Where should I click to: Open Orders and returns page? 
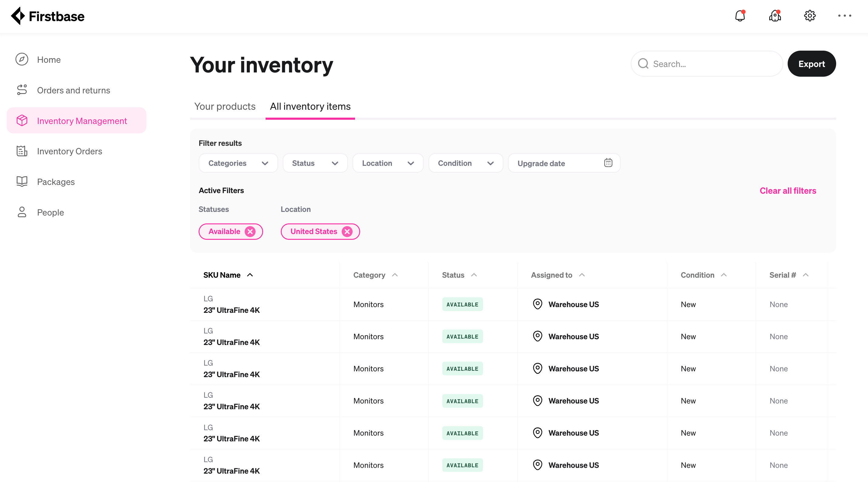[76, 90]
